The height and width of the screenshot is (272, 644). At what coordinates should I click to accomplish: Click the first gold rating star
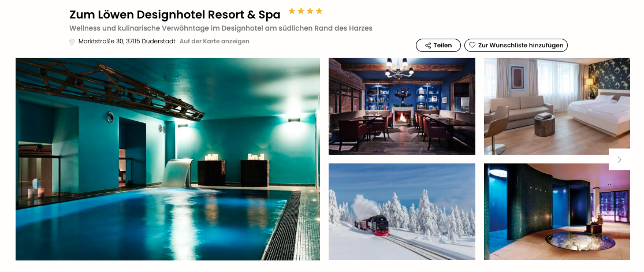[x=292, y=11]
